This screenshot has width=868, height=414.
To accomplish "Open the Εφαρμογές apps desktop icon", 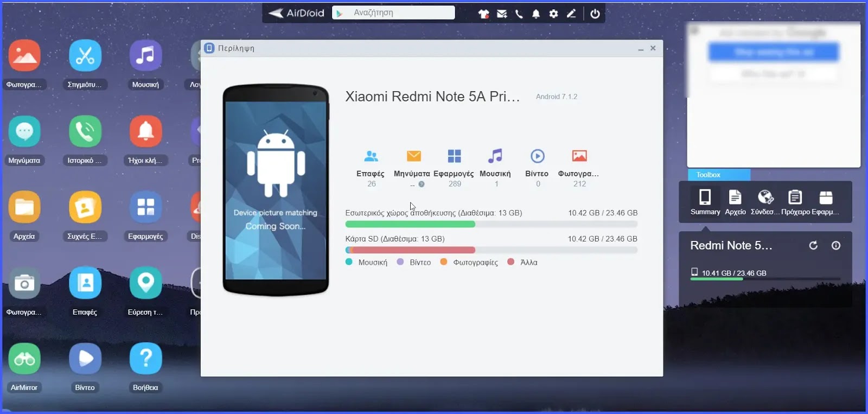I will click(x=145, y=207).
